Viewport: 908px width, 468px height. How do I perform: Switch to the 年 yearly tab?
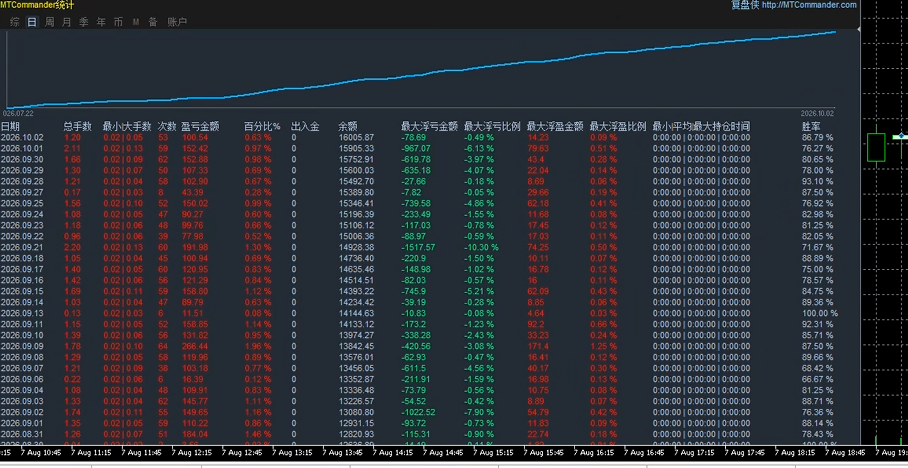tap(101, 22)
